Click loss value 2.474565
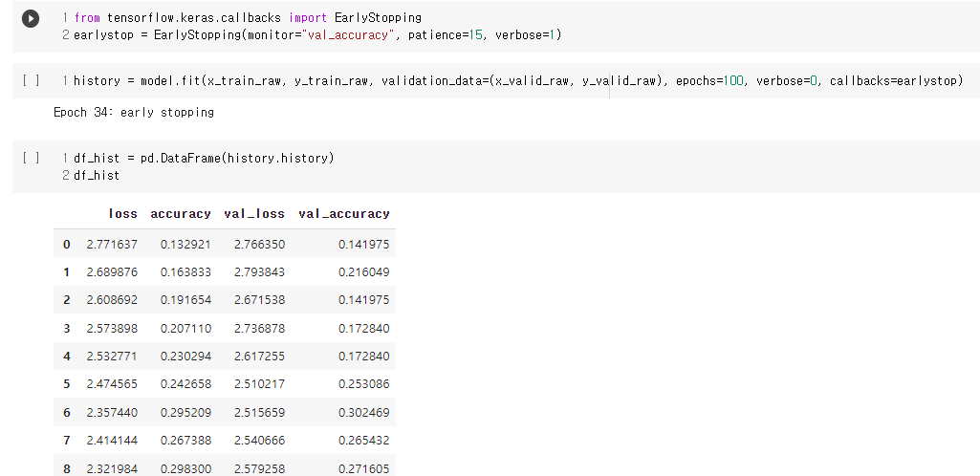Viewport: 980px width, 476px height. [112, 383]
